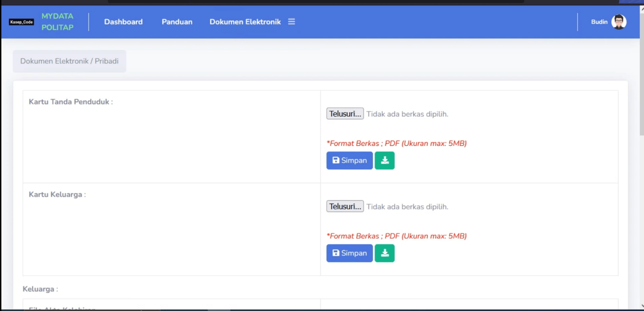Download the Kartu Keluarga file
This screenshot has height=311, width=644.
tap(384, 253)
